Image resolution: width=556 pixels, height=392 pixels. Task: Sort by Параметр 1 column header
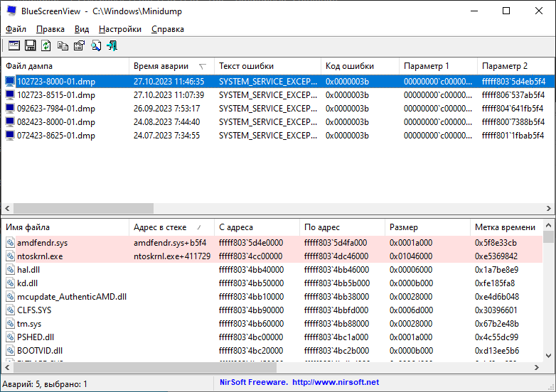click(438, 66)
